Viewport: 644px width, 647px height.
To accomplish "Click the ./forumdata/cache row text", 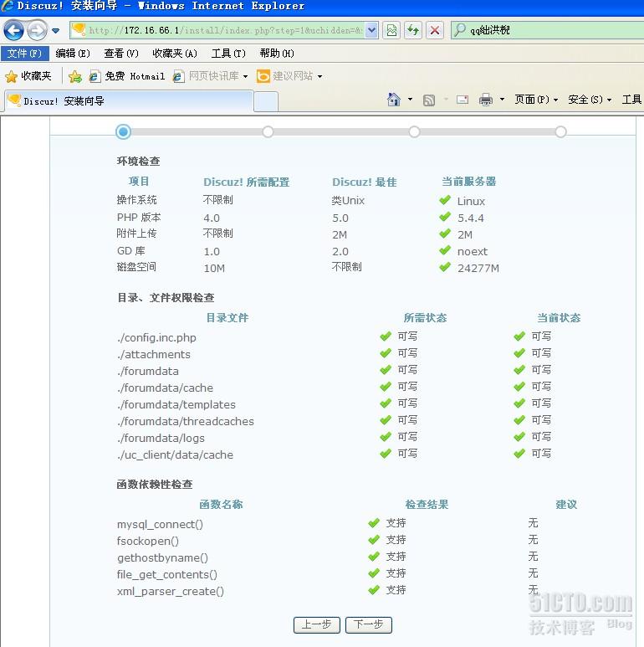I will click(166, 388).
